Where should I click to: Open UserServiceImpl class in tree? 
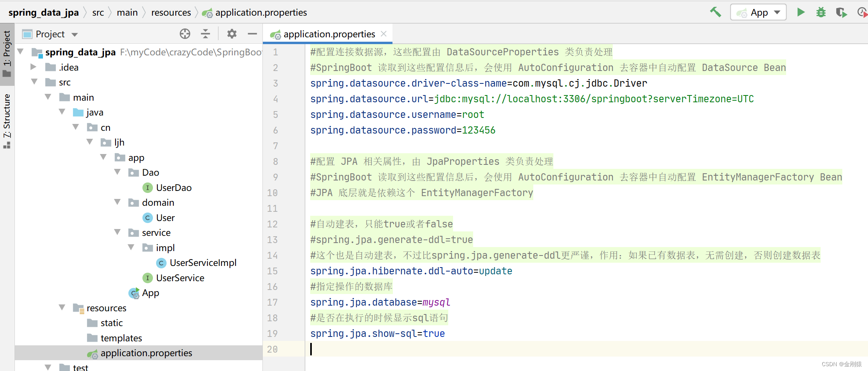(203, 263)
